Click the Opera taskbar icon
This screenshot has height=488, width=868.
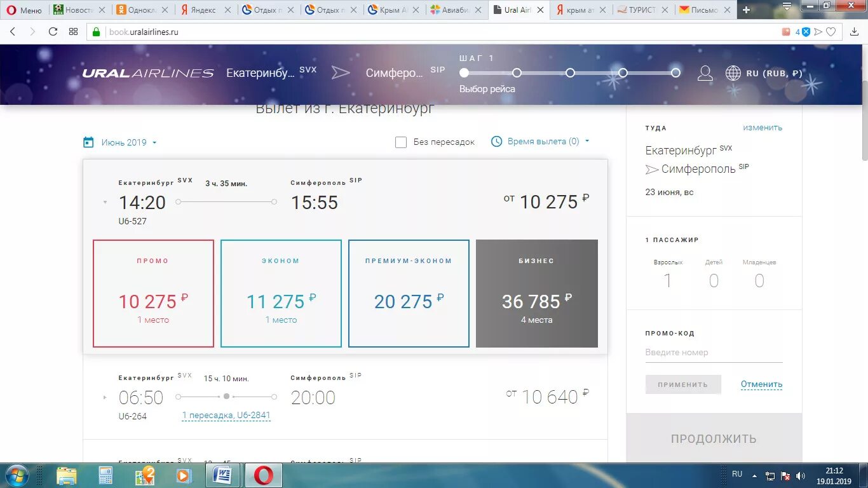263,475
